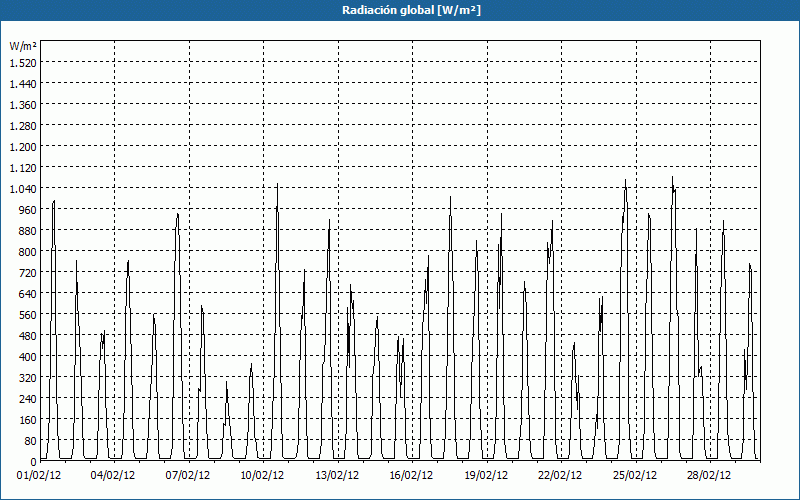Image resolution: width=800 pixels, height=500 pixels.
Task: Select the 1.040 y-axis value
Action: pyautogui.click(x=23, y=188)
